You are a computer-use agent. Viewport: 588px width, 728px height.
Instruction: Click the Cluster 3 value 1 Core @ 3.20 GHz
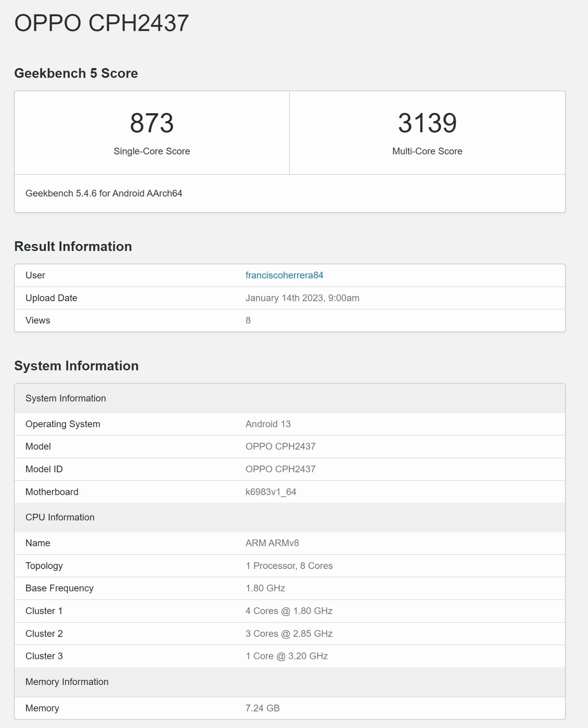click(286, 656)
